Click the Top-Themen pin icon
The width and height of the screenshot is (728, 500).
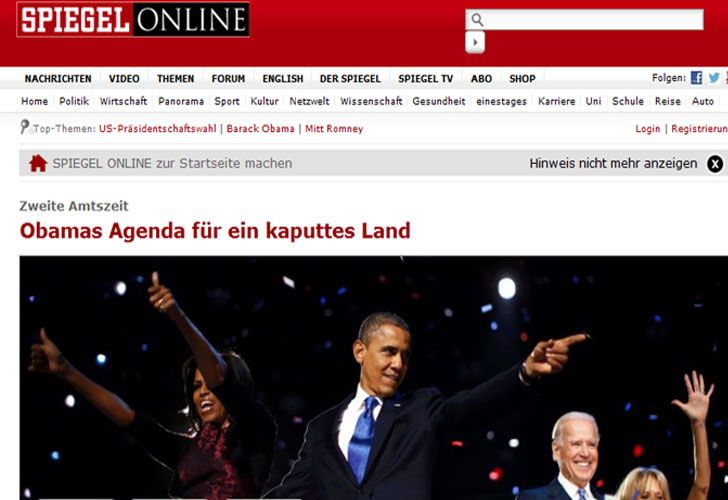(25, 127)
